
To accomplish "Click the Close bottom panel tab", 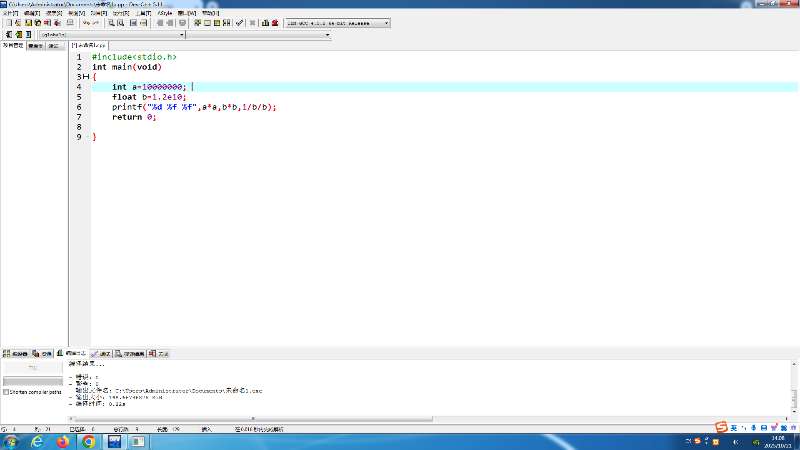I will (158, 353).
